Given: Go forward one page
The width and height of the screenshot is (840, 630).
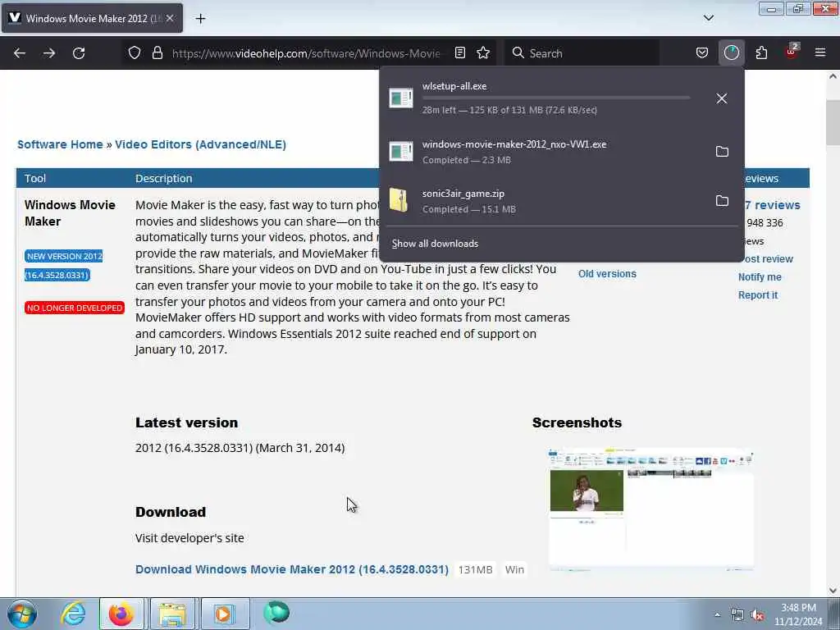Looking at the screenshot, I should point(49,53).
